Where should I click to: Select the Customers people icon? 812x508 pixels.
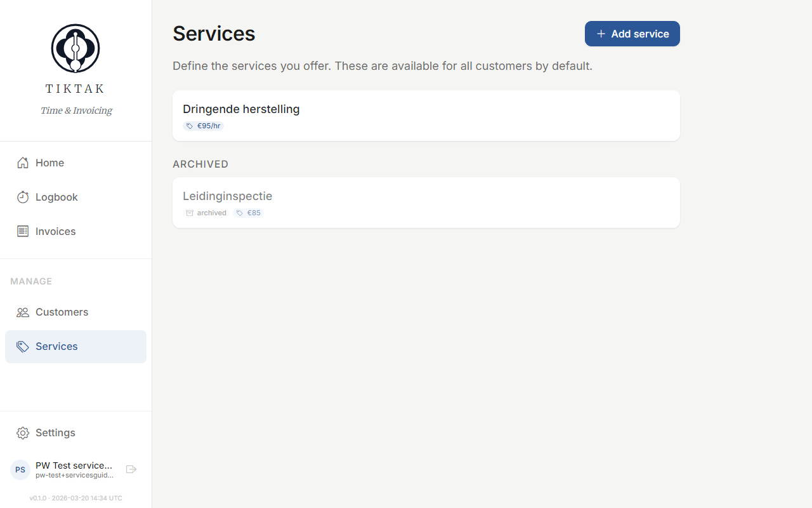22,312
